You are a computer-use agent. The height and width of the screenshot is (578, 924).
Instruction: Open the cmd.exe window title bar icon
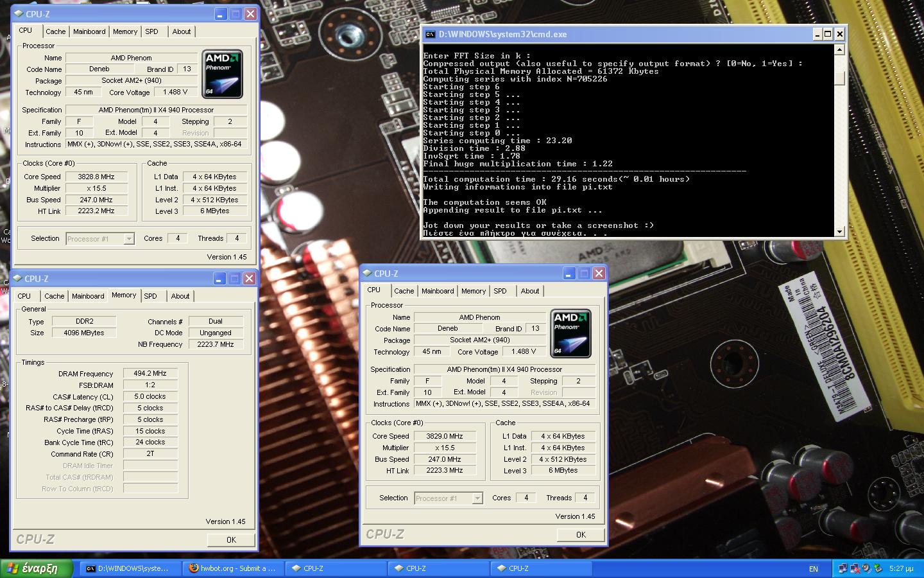[430, 35]
